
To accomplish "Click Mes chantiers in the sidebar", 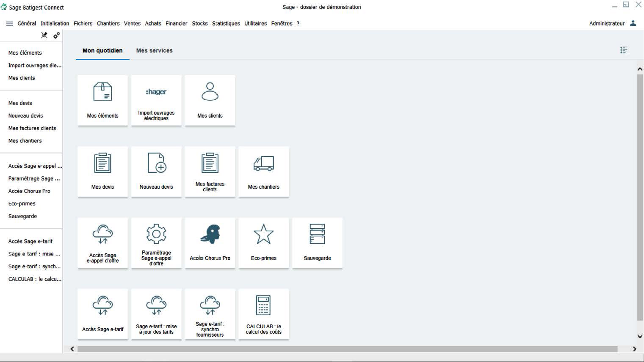I will point(25,141).
